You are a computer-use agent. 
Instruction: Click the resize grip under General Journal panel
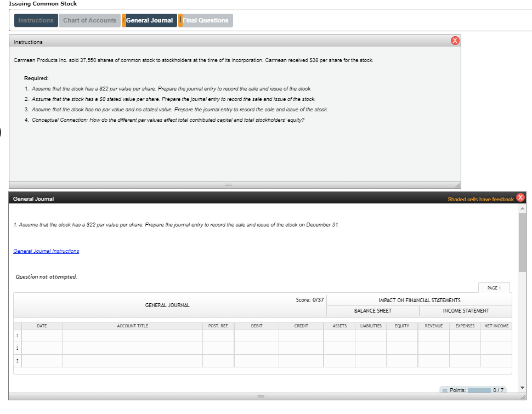(x=262, y=396)
